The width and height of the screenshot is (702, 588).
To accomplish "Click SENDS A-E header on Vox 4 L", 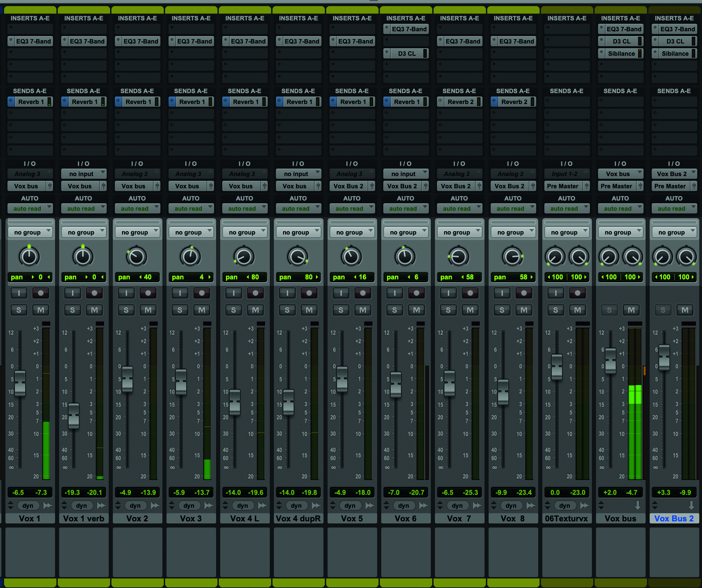I will (245, 91).
